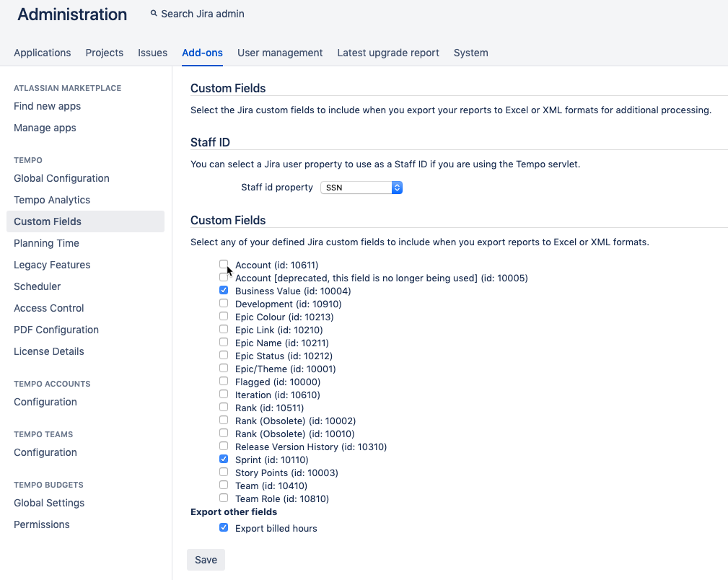Screen dimensions: 728x580
Task: Check the Sprint (id: 10110) field
Action: pos(224,460)
